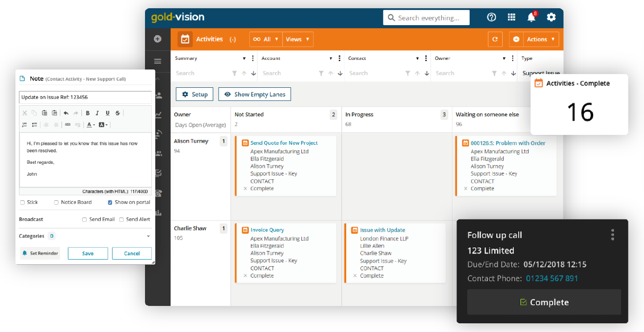The image size is (644, 332).
Task: Disable the Show on portal checkbox
Action: (109, 202)
